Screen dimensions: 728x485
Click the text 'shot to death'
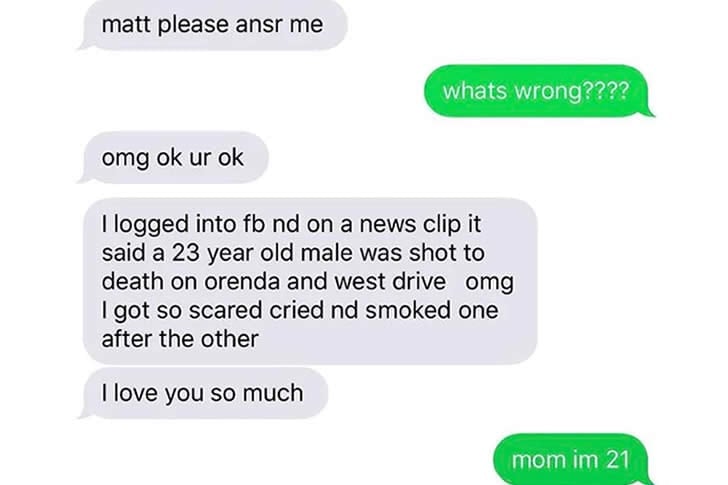click(x=293, y=267)
